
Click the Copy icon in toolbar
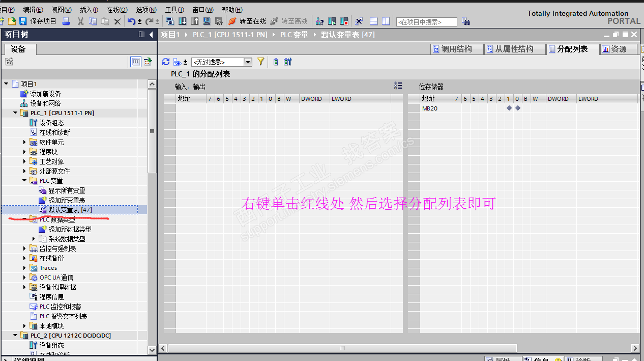(93, 21)
